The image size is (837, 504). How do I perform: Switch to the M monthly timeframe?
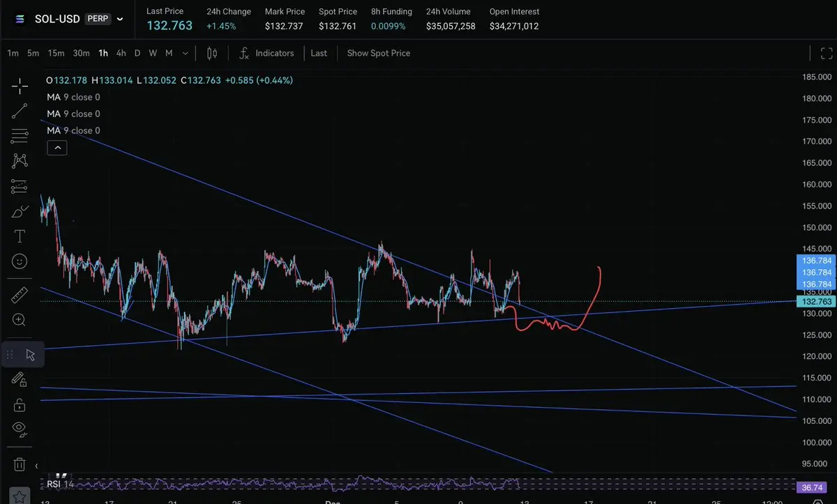169,53
